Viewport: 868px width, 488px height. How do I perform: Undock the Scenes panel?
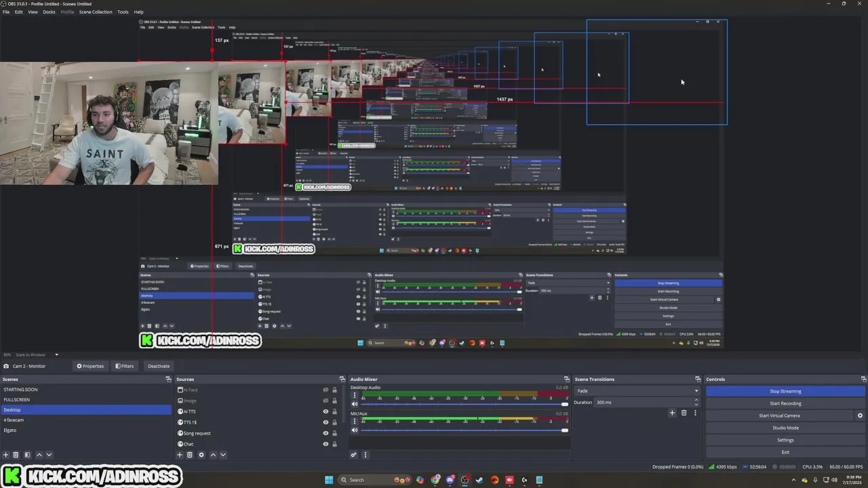pos(168,379)
